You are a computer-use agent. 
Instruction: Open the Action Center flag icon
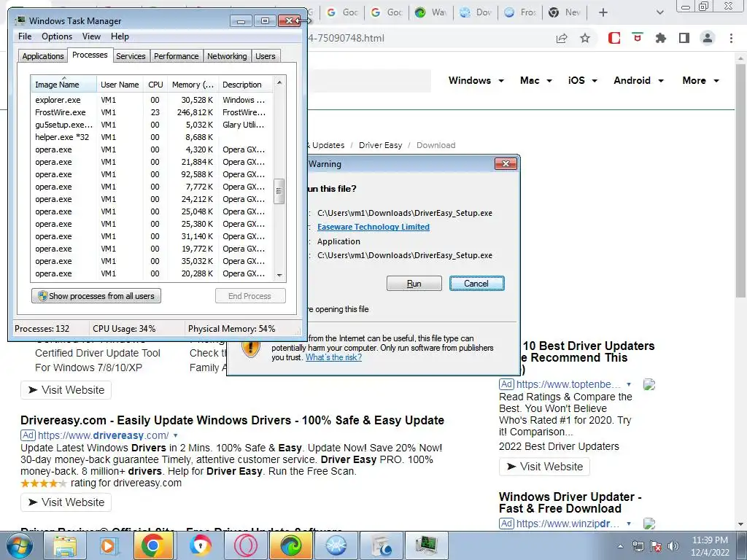click(656, 546)
